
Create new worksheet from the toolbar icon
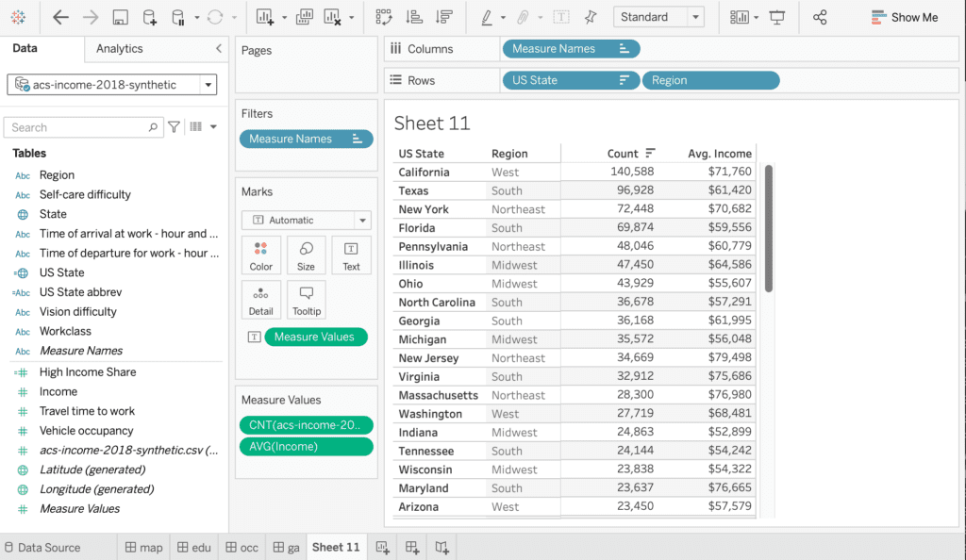(265, 17)
